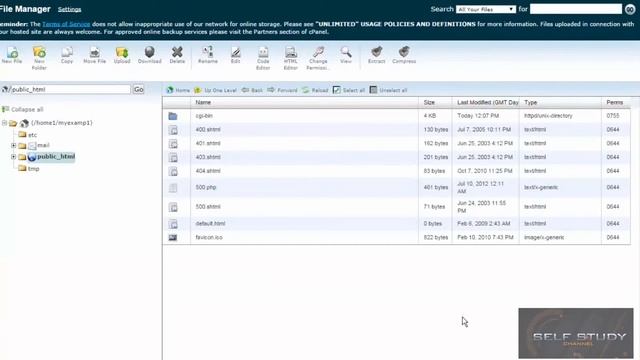640x360 pixels.
Task: Select the 400.shtml file
Action: click(396, 130)
